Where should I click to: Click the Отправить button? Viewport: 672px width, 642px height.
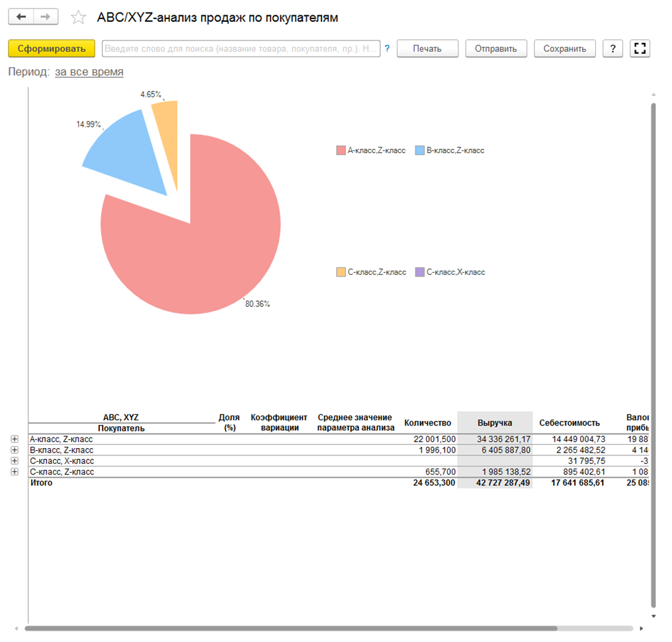[496, 49]
